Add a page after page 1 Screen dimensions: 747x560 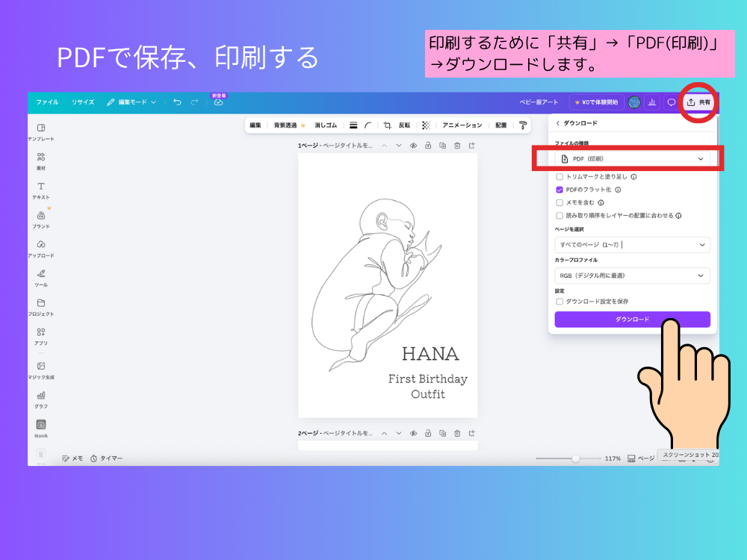471,146
